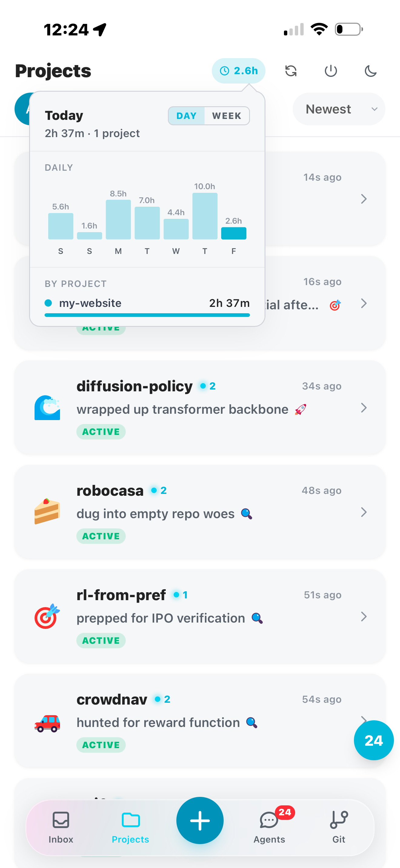Select Thursday 10.0h bar in chart

click(x=205, y=216)
